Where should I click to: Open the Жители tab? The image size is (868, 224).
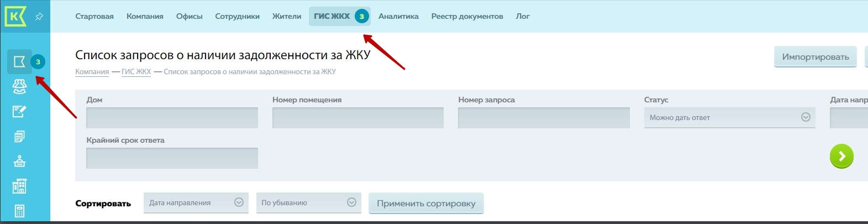point(287,16)
